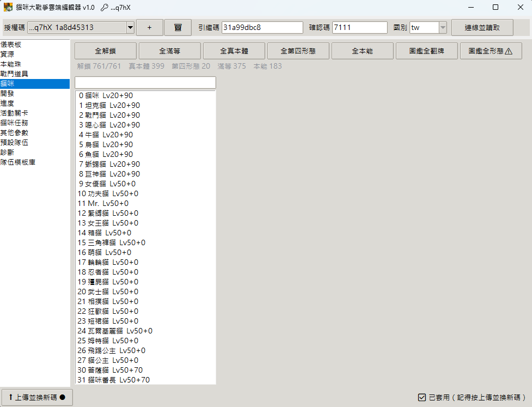Select list row 5 鳥貓 Lv20+90

pos(145,144)
